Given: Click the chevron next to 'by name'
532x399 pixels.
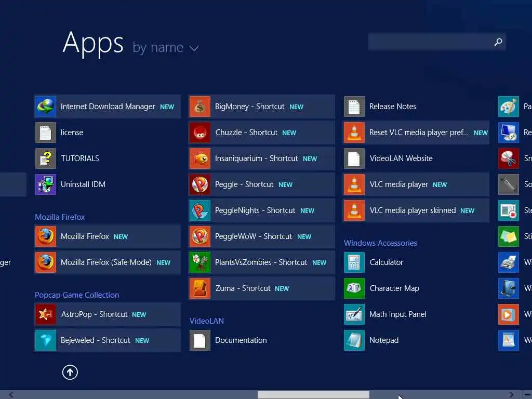Looking at the screenshot, I should [194, 48].
